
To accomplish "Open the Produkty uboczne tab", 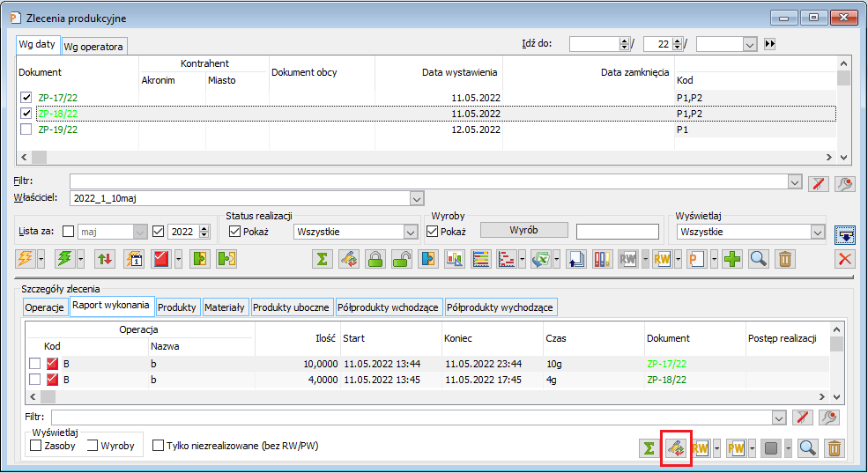I will (291, 307).
